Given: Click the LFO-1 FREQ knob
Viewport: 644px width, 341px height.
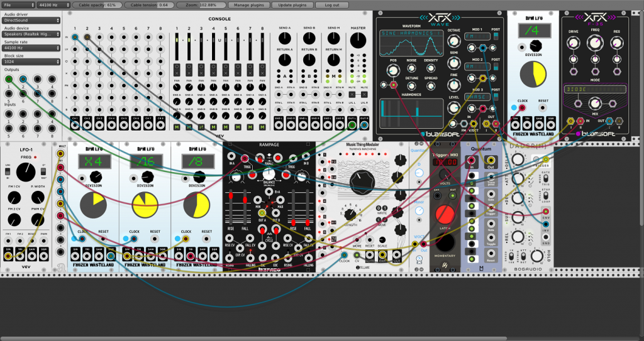Looking at the screenshot, I should (x=26, y=172).
